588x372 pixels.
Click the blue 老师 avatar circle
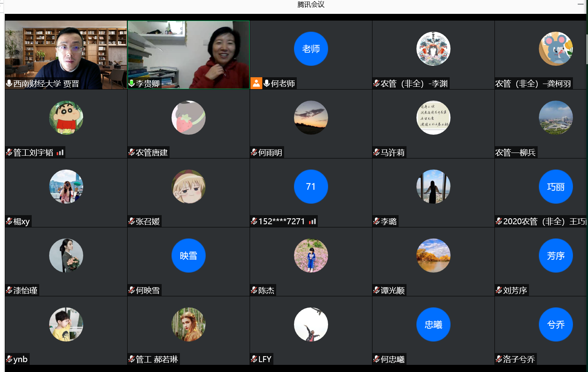[311, 49]
